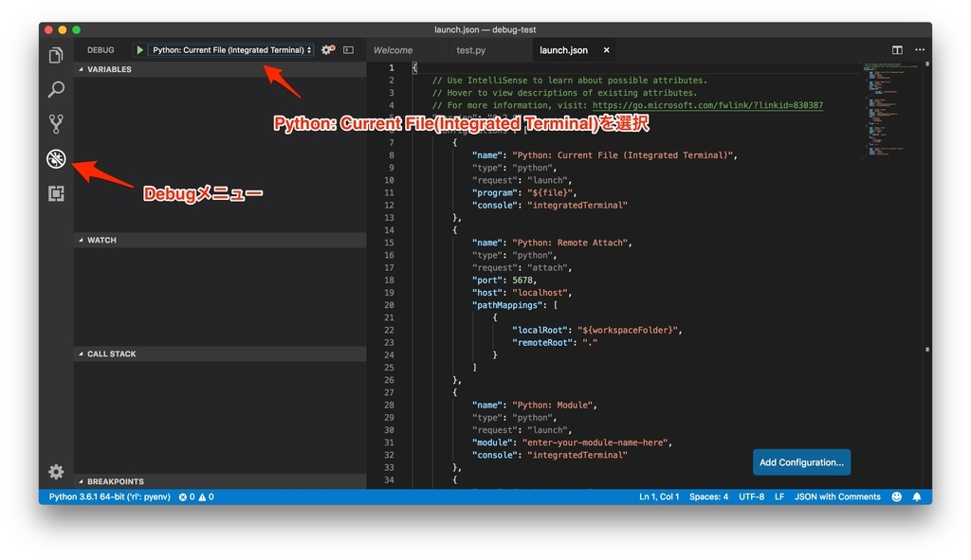971x560 pixels.
Task: Open the debug configuration dropdown
Action: (231, 50)
